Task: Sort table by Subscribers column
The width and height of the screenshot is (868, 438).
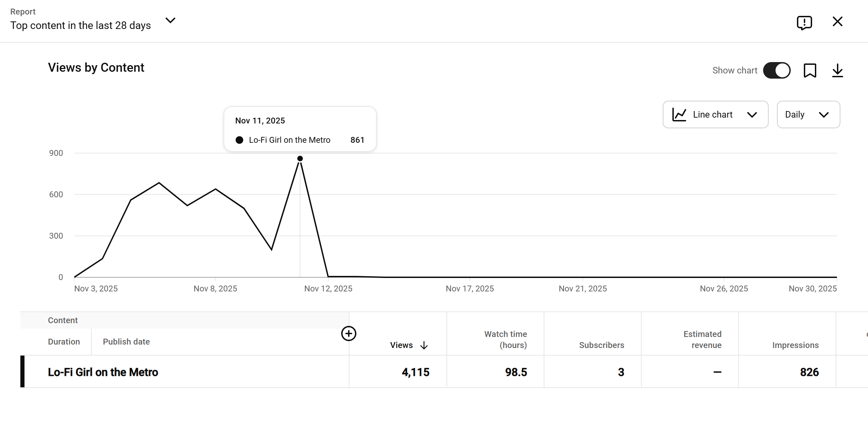Action: (601, 345)
